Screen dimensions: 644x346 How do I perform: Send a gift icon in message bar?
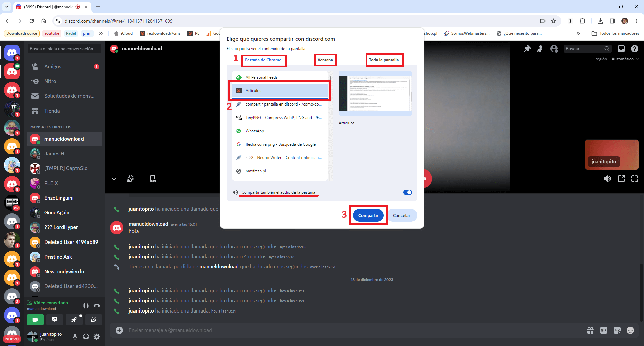click(x=590, y=330)
